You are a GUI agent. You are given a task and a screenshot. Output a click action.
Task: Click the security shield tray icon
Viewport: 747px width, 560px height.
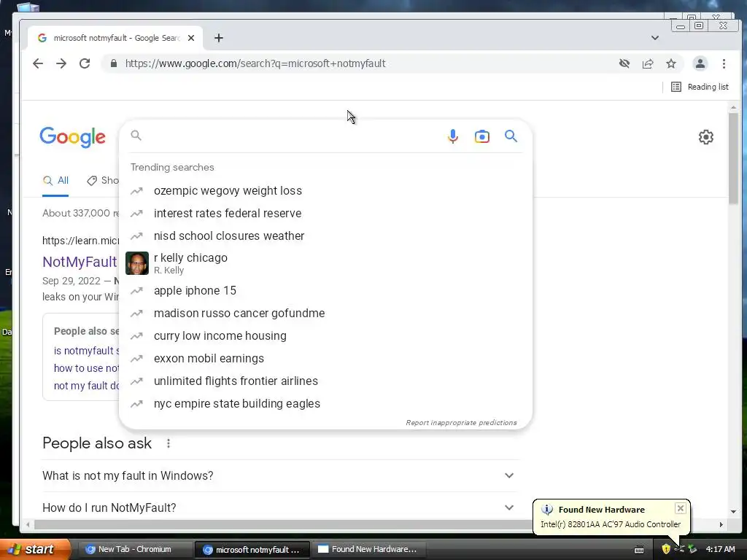[666, 549]
